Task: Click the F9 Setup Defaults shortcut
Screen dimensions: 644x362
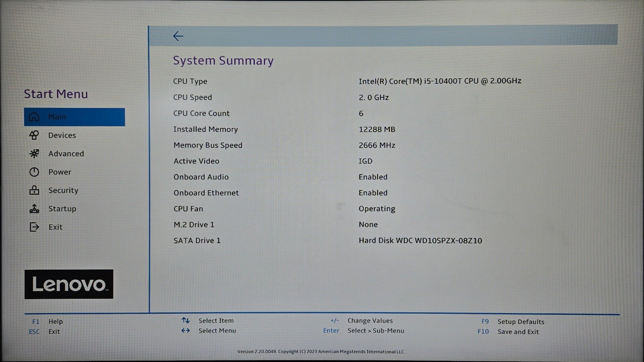Action: click(512, 322)
